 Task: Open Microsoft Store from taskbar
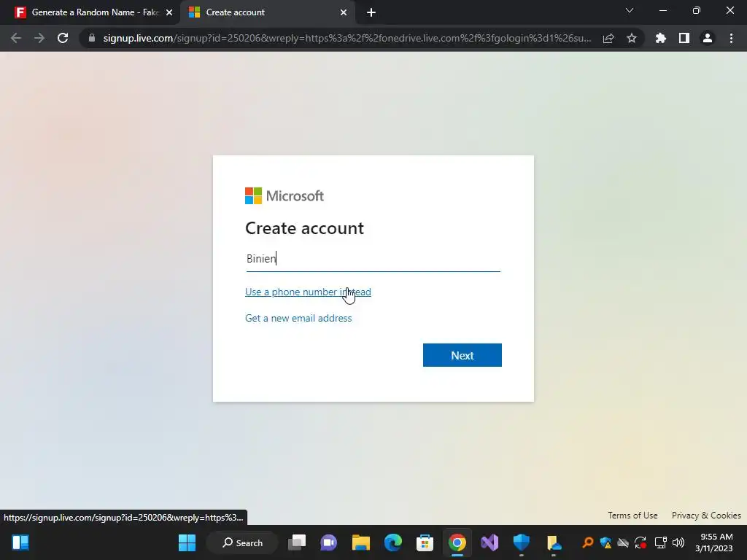point(425,542)
